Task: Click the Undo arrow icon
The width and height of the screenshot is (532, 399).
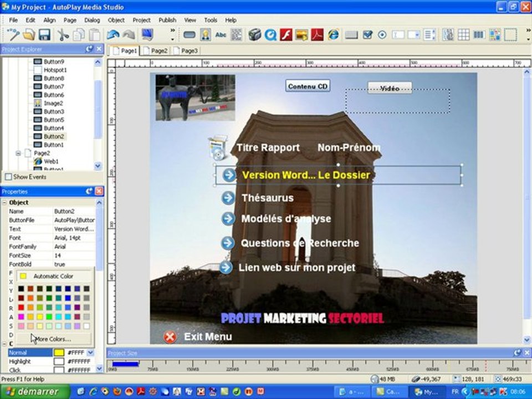Action: pos(113,34)
